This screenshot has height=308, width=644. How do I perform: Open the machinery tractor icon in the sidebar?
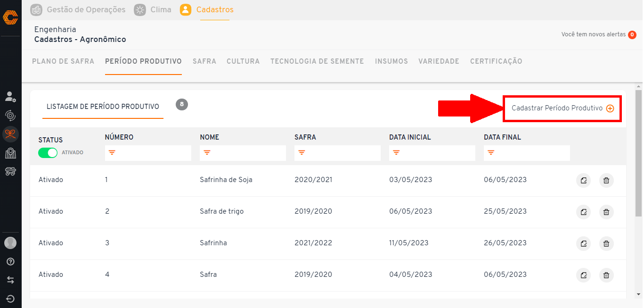[x=10, y=172]
